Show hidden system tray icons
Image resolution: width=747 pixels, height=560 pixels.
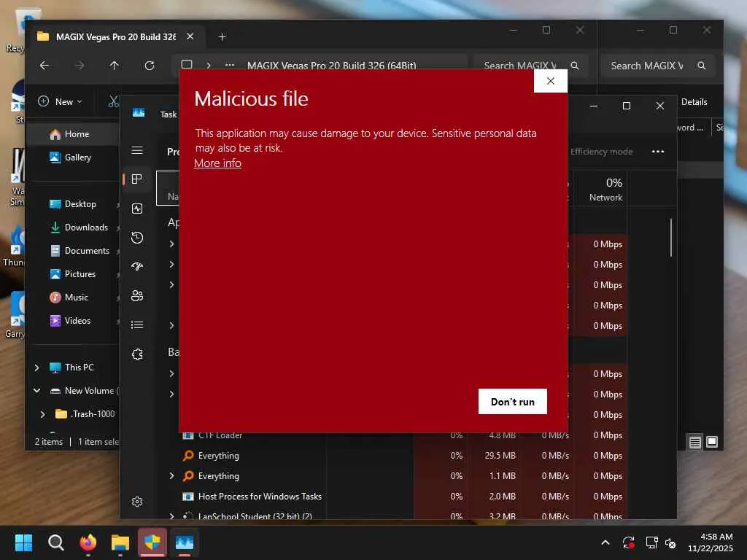(x=605, y=542)
